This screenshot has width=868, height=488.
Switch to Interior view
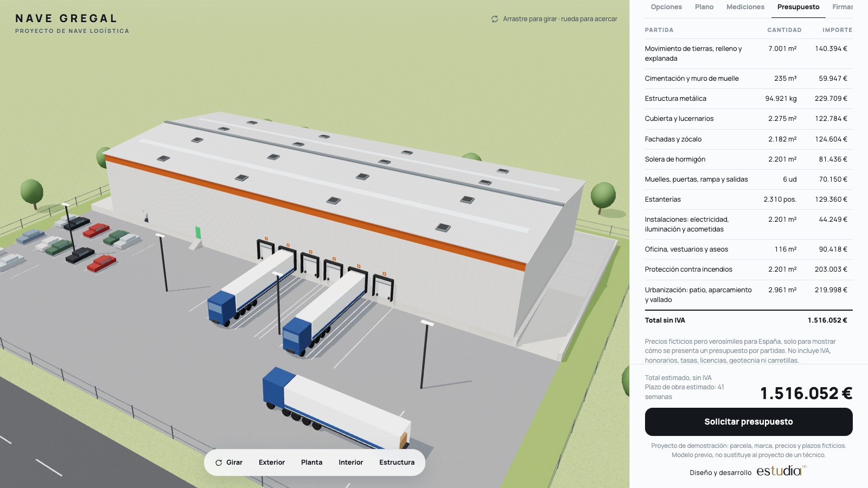(x=351, y=463)
